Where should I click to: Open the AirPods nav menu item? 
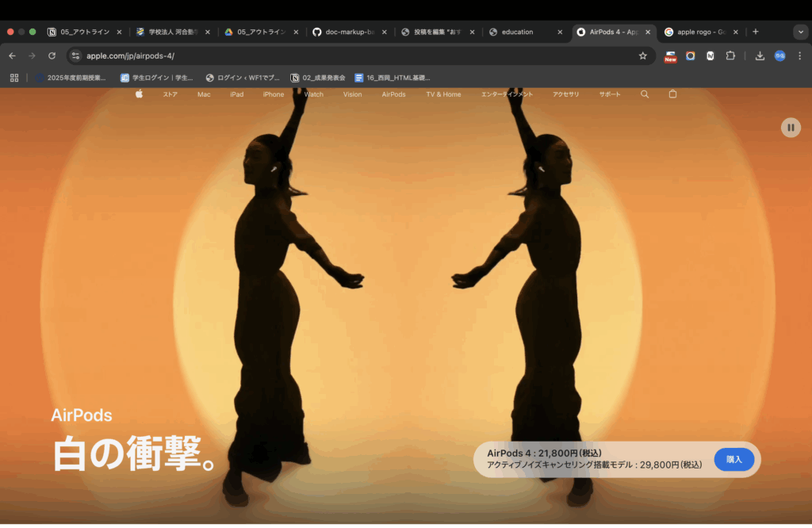(x=393, y=94)
